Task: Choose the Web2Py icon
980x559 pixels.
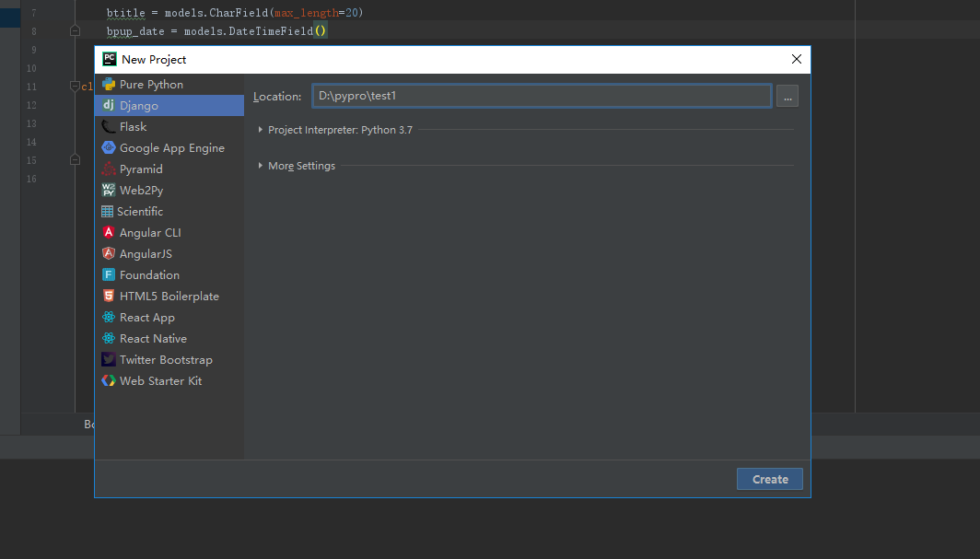Action: (x=109, y=190)
